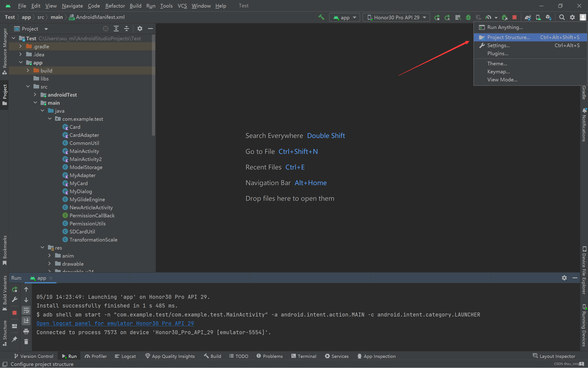
Task: Click the Up the Stack Trace arrow
Action: tap(26, 289)
